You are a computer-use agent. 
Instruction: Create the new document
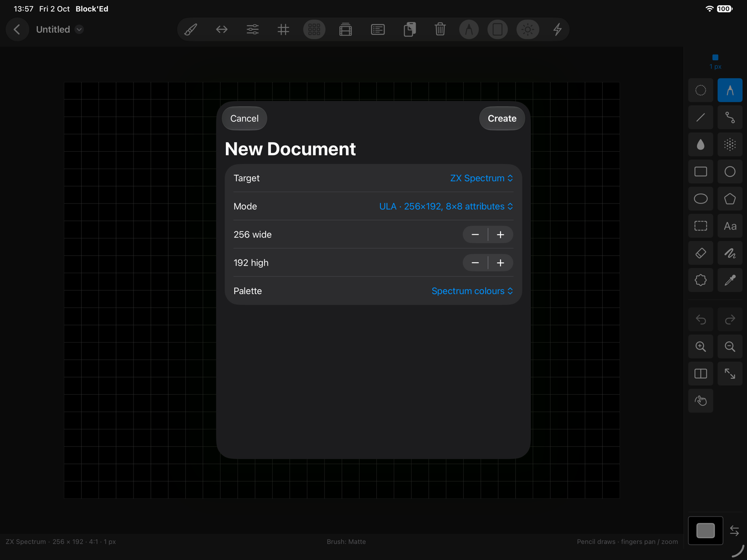[502, 119]
